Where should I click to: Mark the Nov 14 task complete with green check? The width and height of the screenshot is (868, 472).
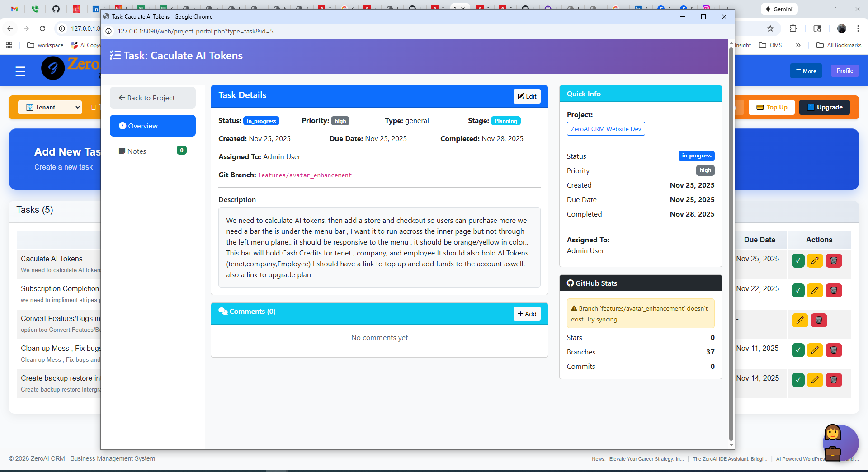click(x=798, y=380)
